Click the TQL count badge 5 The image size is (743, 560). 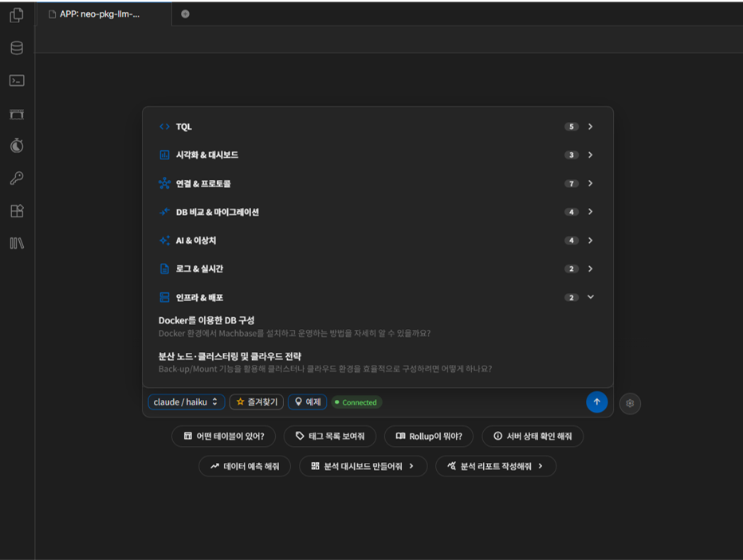click(x=572, y=127)
